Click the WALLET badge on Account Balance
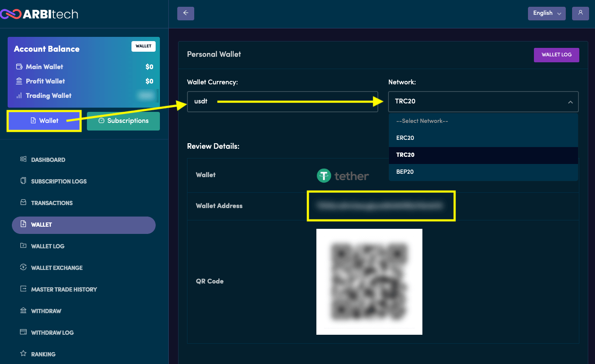This screenshot has width=595, height=364. [x=143, y=46]
